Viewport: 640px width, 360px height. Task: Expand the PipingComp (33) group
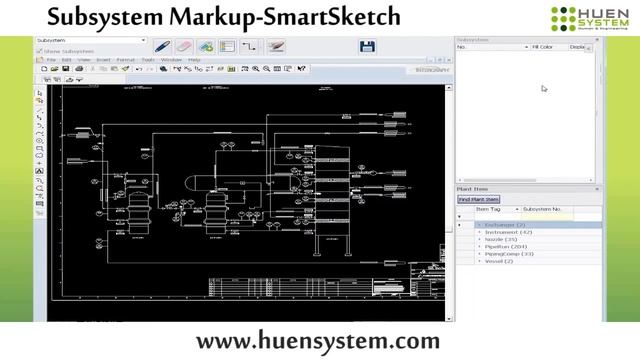tap(480, 254)
